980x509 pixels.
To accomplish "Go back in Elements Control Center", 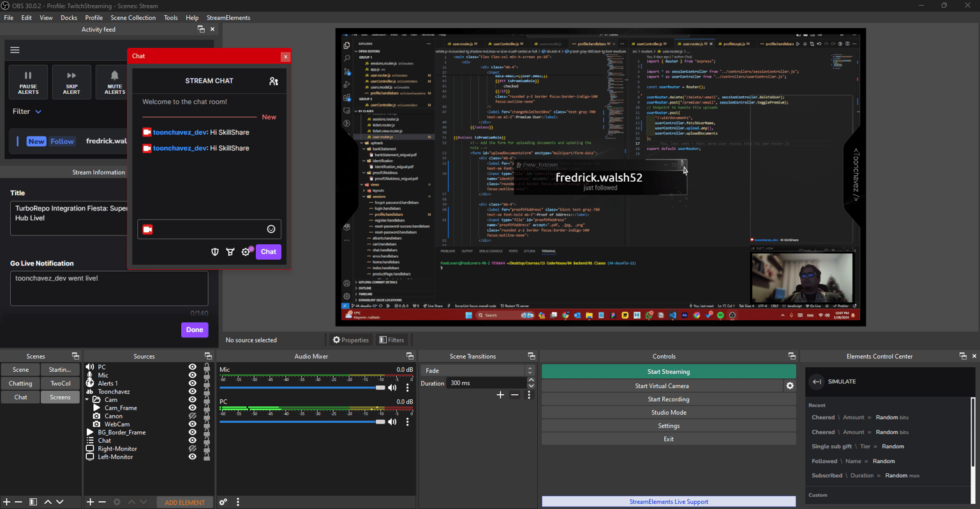I will (817, 381).
